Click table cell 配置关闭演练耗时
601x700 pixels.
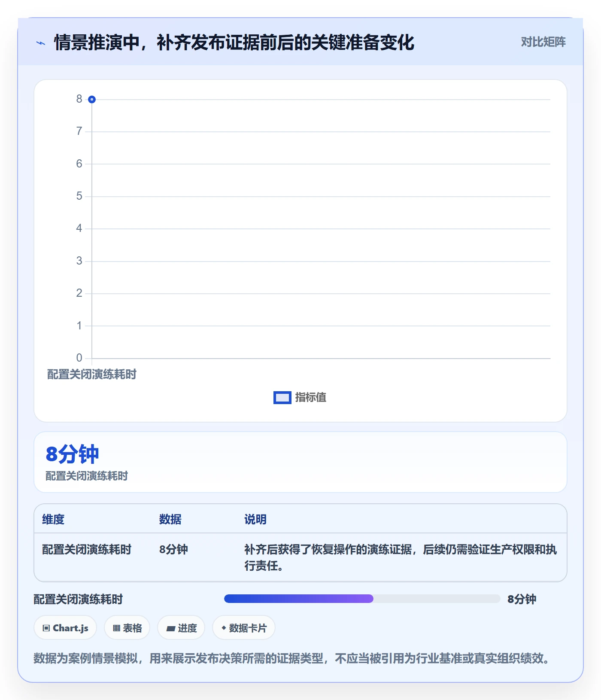coord(87,549)
